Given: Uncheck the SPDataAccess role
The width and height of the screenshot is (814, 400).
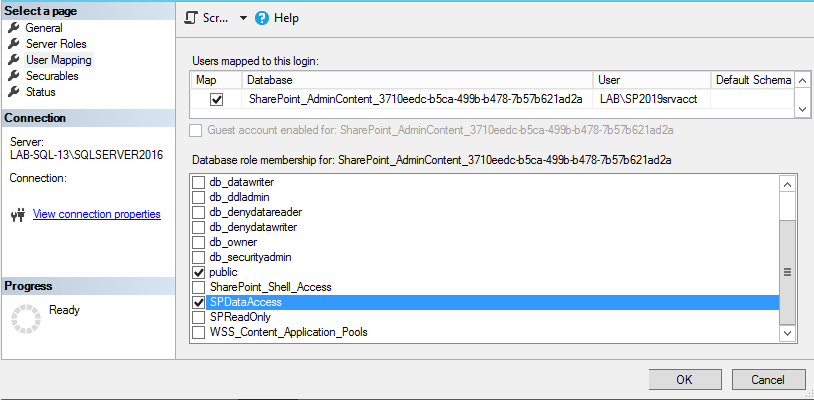Looking at the screenshot, I should [x=198, y=302].
